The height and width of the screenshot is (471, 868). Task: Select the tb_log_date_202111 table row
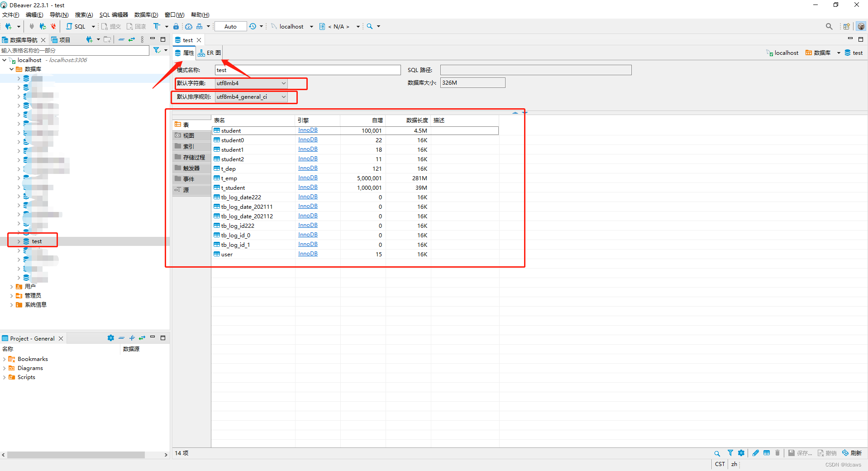coord(355,207)
